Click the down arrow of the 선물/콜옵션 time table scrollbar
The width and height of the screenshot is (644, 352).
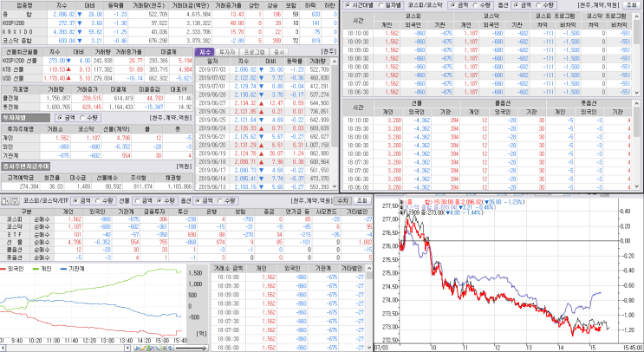636,187
